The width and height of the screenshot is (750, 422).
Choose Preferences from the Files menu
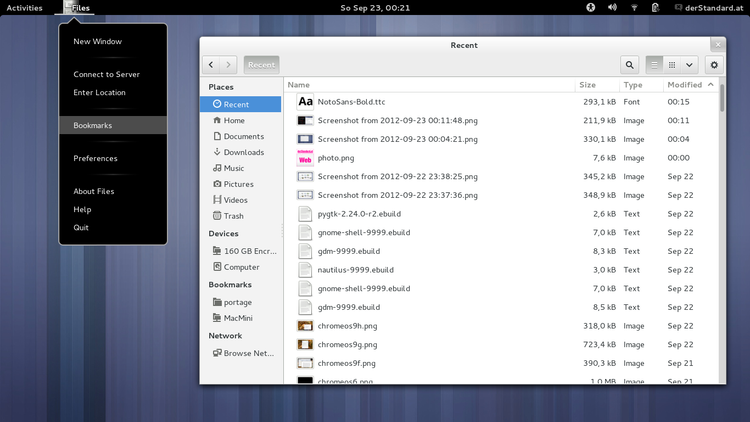[95, 158]
